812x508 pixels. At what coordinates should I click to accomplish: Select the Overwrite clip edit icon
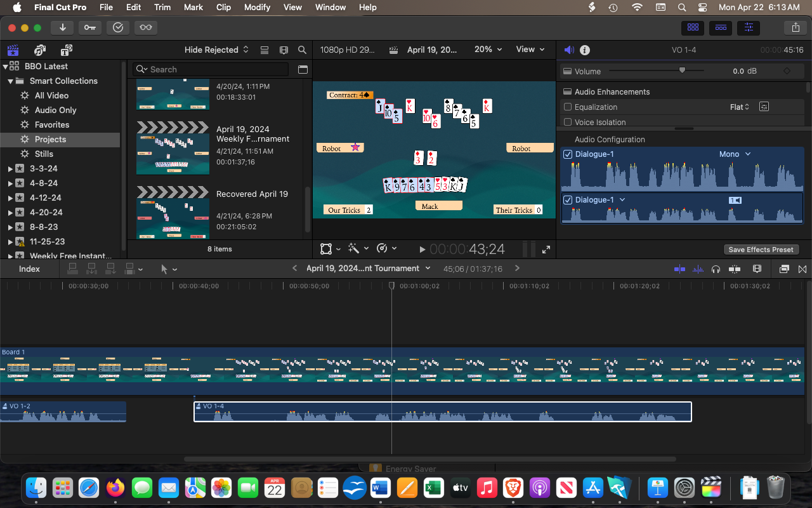[x=110, y=269]
